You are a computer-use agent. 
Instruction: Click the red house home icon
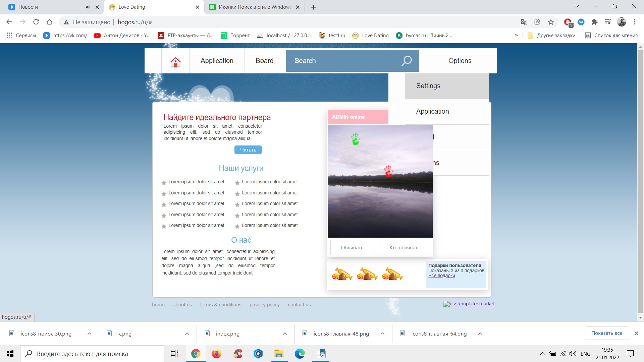click(175, 62)
